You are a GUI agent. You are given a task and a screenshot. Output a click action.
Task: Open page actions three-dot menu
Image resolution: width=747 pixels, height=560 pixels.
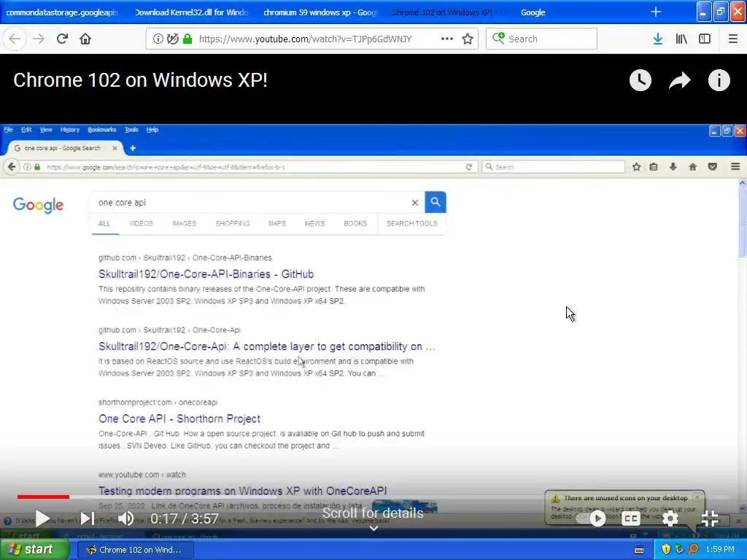coord(447,39)
